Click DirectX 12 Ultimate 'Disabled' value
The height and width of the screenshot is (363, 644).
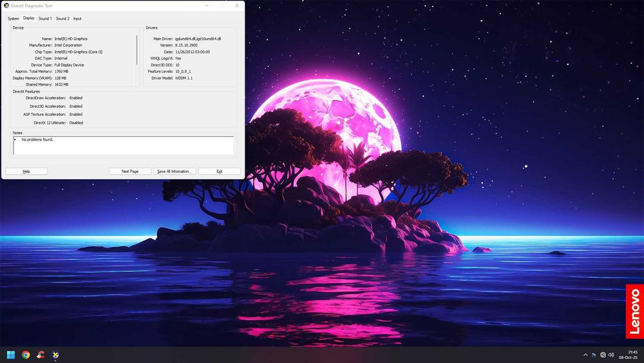coord(76,123)
